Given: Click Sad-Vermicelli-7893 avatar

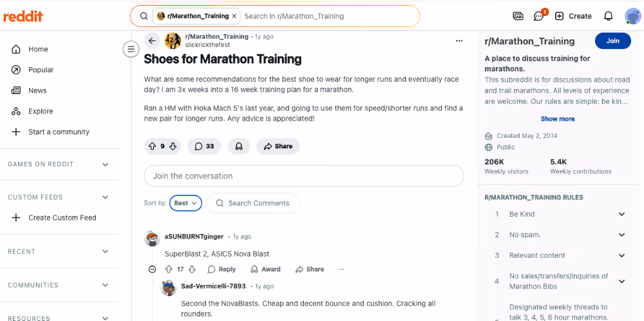Looking at the screenshot, I should click(168, 287).
